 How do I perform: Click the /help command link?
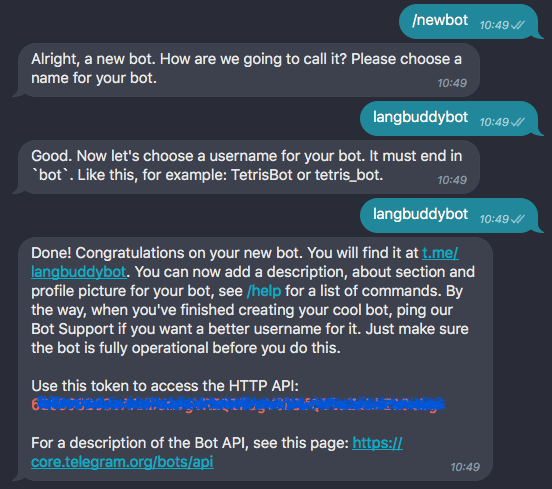click(264, 291)
